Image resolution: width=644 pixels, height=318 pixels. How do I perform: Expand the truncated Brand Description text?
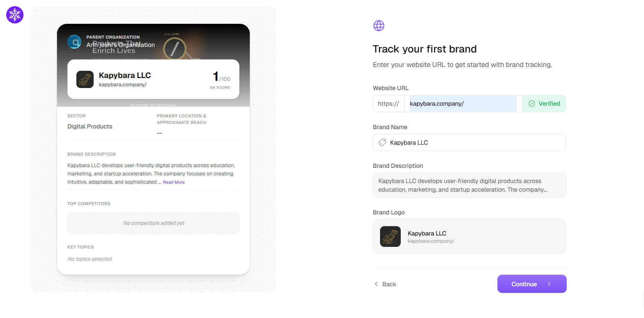click(173, 182)
